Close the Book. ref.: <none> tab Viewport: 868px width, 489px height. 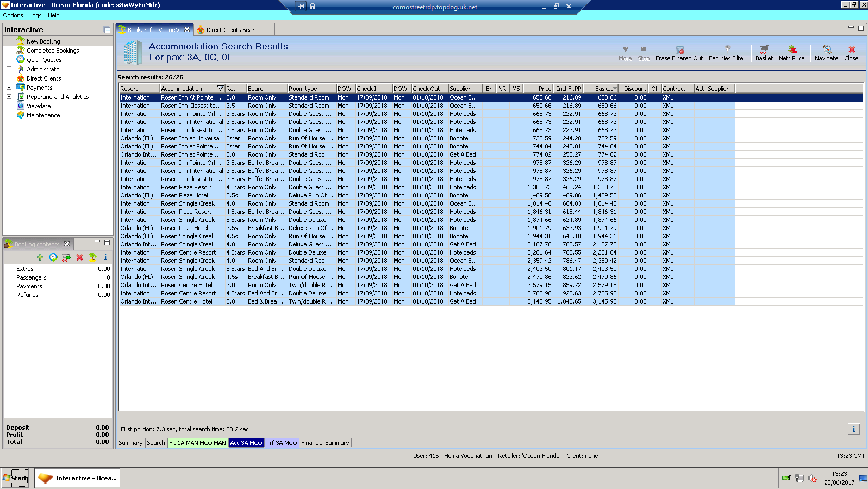pyautogui.click(x=187, y=30)
